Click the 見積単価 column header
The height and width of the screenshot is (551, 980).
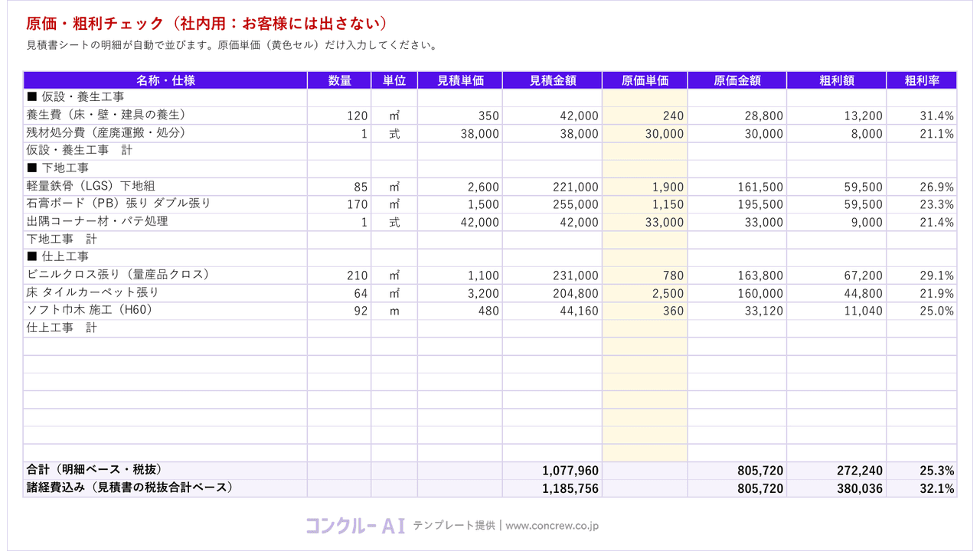pyautogui.click(x=460, y=80)
